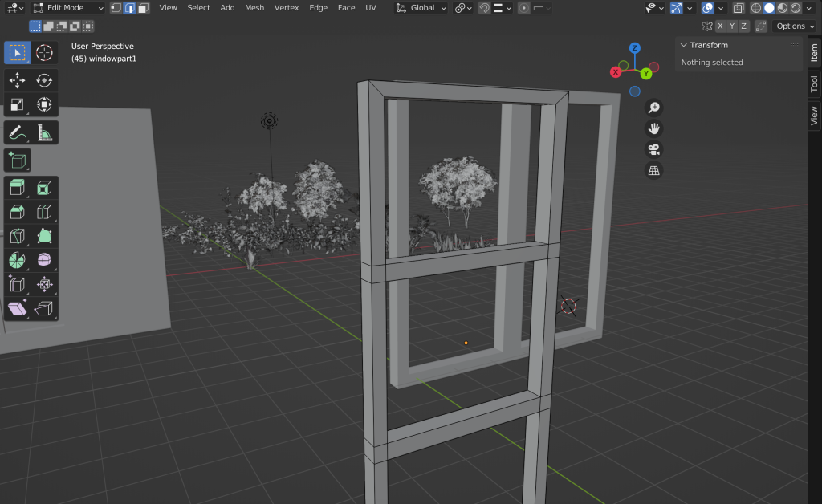Open the selectability and visibility dropdown

(655, 8)
